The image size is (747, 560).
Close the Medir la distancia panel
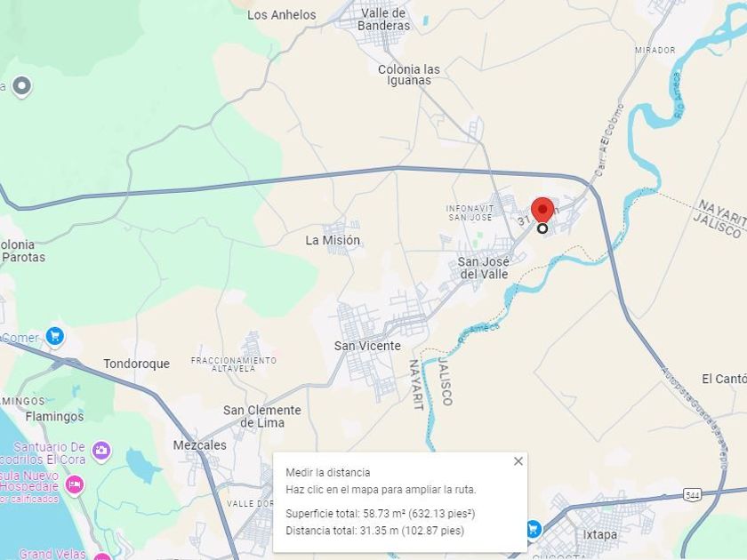[518, 461]
